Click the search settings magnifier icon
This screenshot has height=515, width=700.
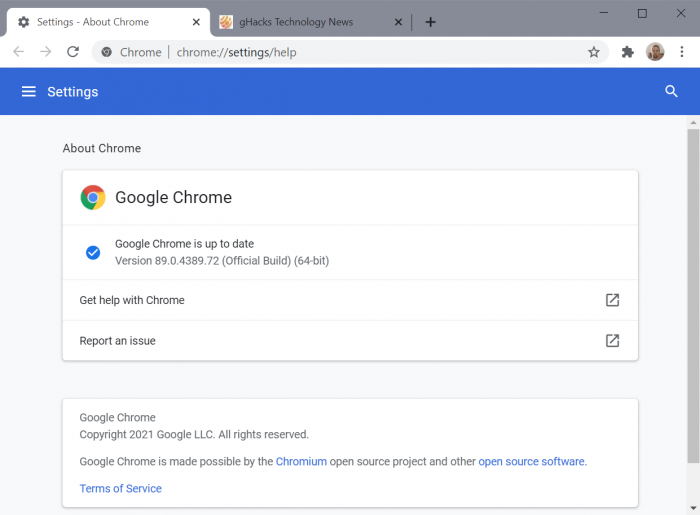(671, 91)
